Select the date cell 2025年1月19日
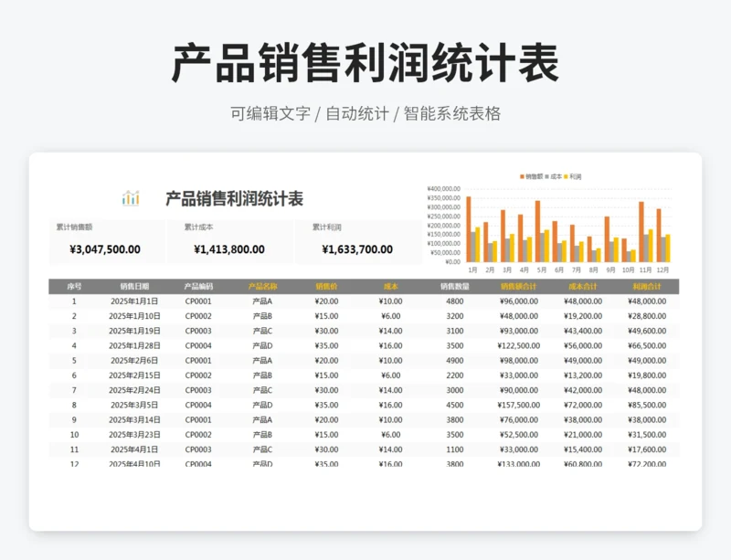Viewport: 731px width, 560px height. point(134,331)
